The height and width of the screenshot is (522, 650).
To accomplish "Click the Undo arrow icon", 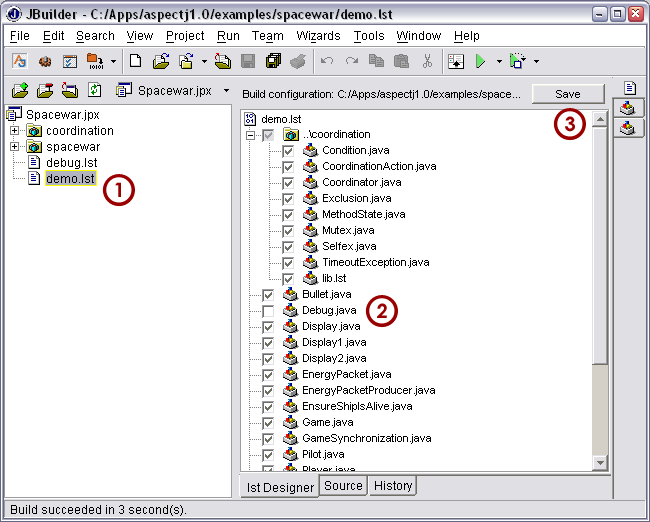I will (327, 61).
